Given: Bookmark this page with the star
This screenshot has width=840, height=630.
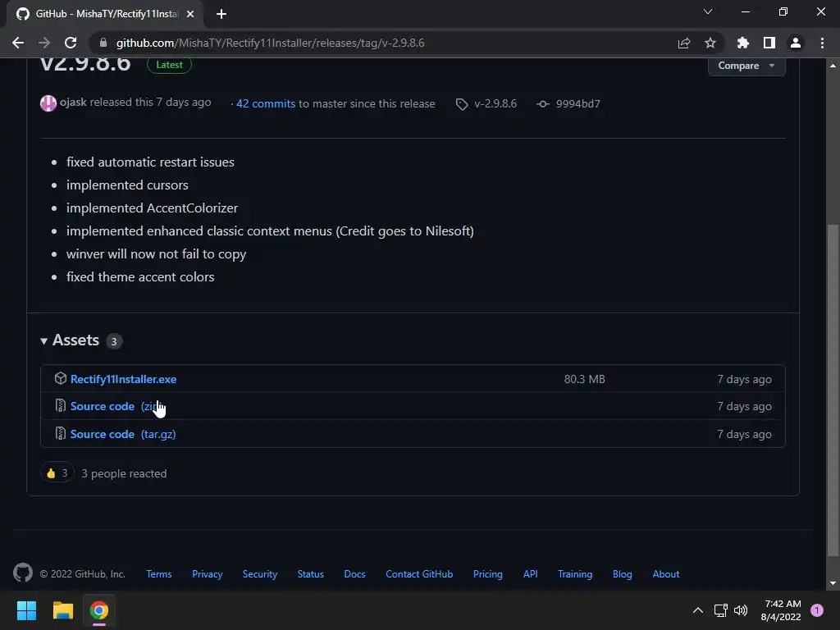Looking at the screenshot, I should point(710,43).
